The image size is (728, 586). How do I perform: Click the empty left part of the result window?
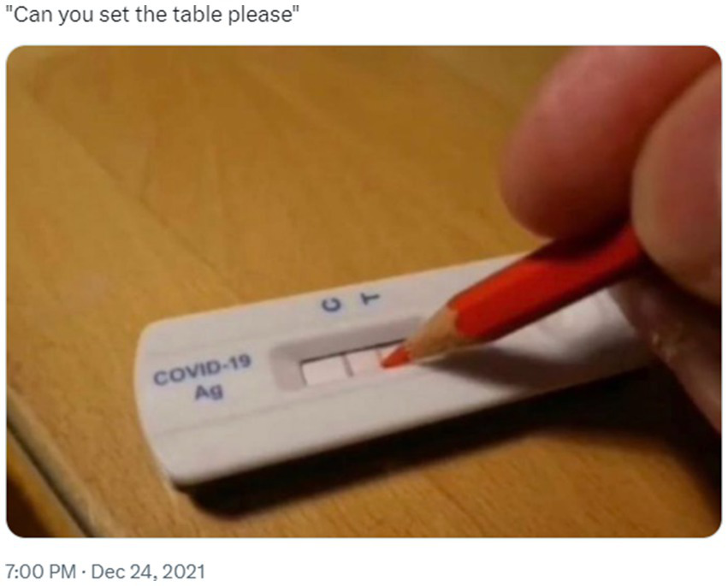click(x=323, y=371)
